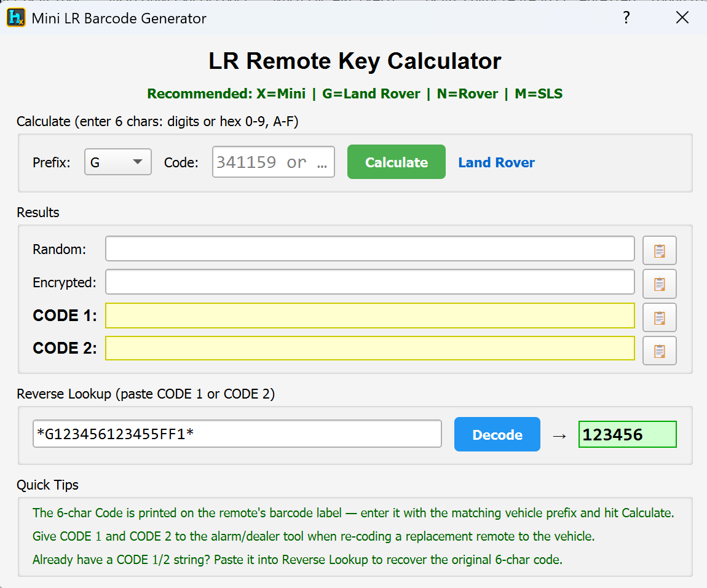Click the Reverse Lookup section label
Image resolution: width=707 pixels, height=588 pixels.
click(x=146, y=394)
